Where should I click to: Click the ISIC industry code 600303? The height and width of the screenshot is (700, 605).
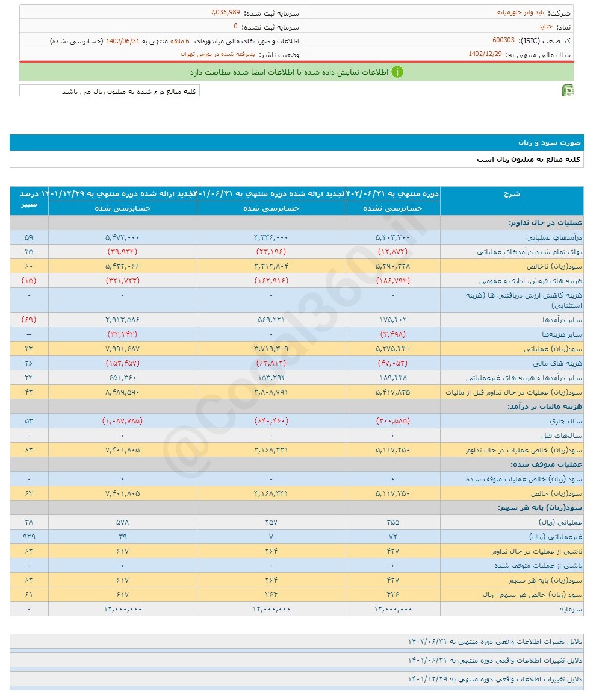click(x=503, y=40)
